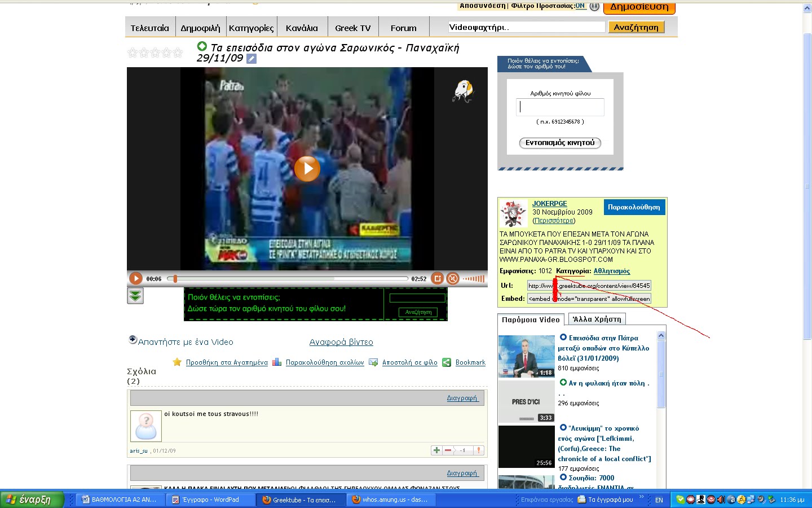Open the Αθλητισμός category link
This screenshot has width=812, height=508.
(x=612, y=271)
